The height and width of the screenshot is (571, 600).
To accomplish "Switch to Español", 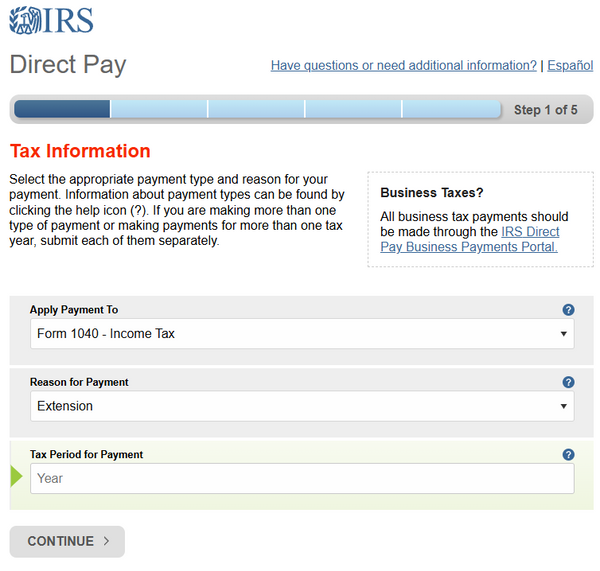I will pyautogui.click(x=570, y=65).
